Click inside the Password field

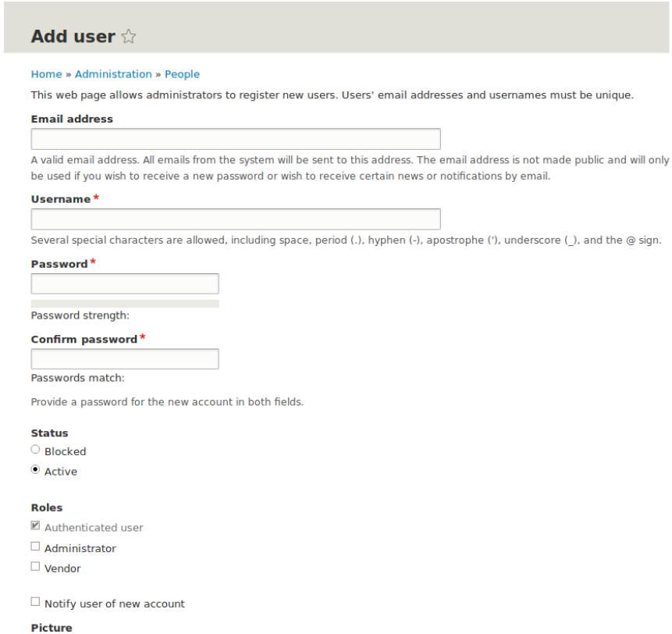pyautogui.click(x=123, y=283)
